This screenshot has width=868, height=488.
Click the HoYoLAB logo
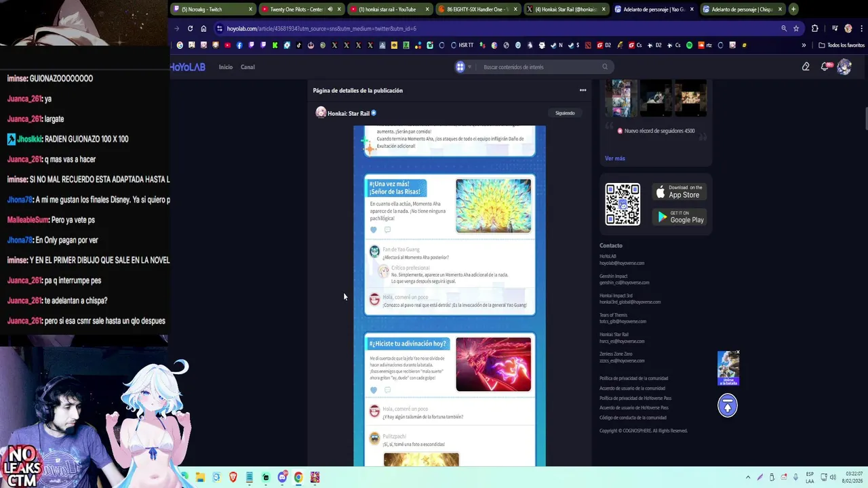[189, 67]
